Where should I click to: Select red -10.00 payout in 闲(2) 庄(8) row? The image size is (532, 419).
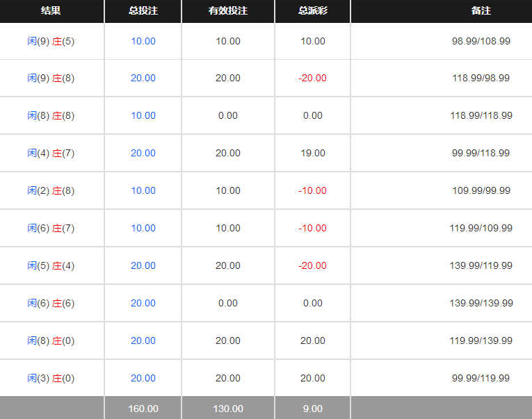click(312, 191)
